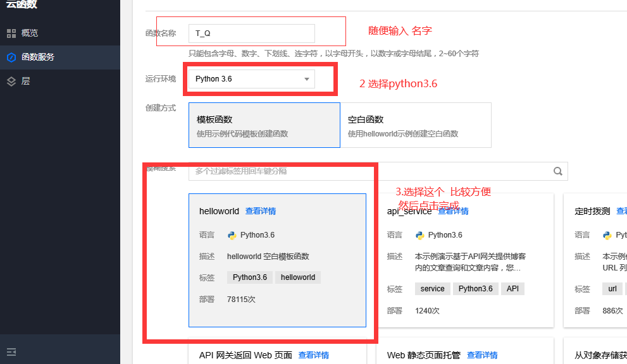Click the service tag on api_service card
Image resolution: width=627 pixels, height=364 pixels.
click(x=432, y=288)
